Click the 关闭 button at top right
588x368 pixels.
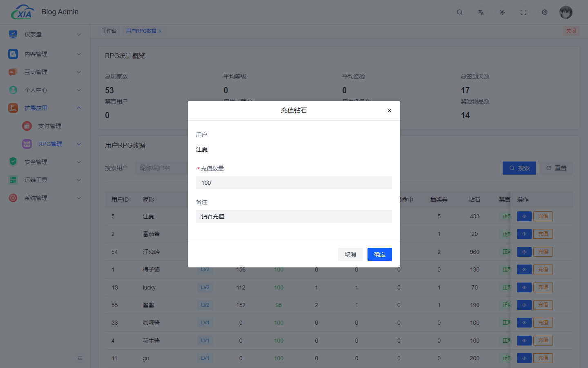[x=571, y=31]
